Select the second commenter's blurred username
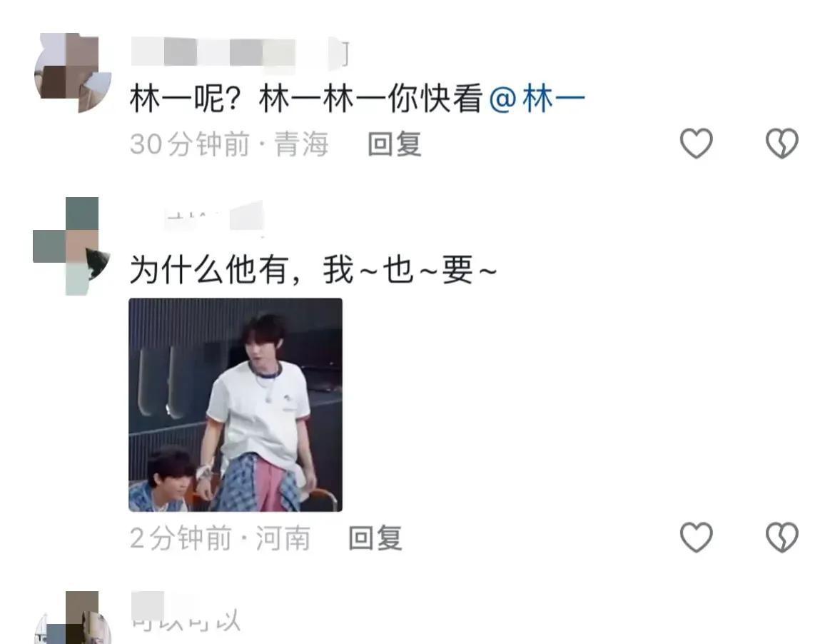This screenshot has height=644, width=835. tap(213, 217)
